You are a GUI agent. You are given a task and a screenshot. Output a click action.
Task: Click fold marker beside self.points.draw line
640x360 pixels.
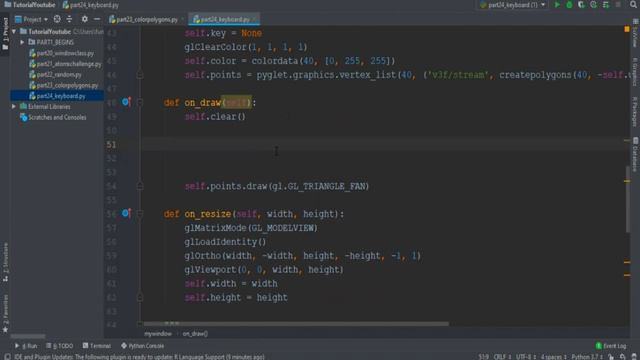click(140, 186)
